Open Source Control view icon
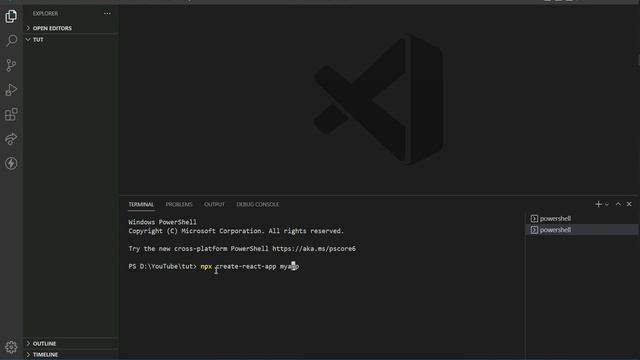This screenshot has width=640, height=360. (11, 65)
